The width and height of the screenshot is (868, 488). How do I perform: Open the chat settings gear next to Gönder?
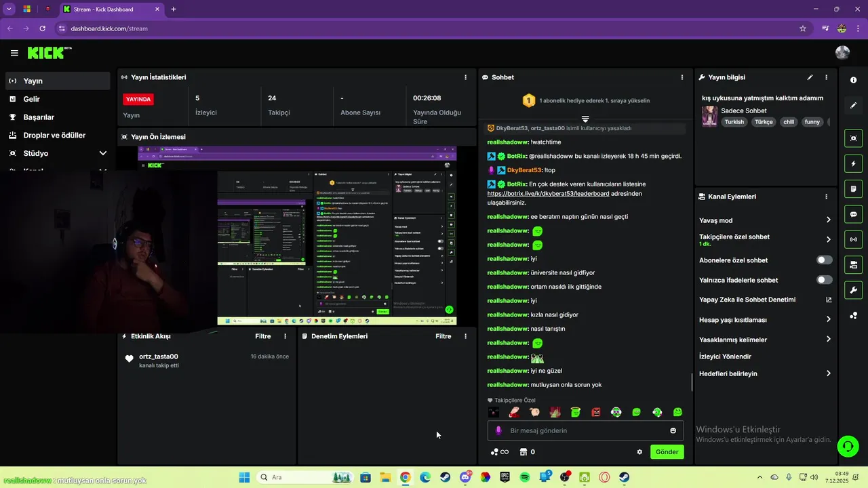point(639,452)
